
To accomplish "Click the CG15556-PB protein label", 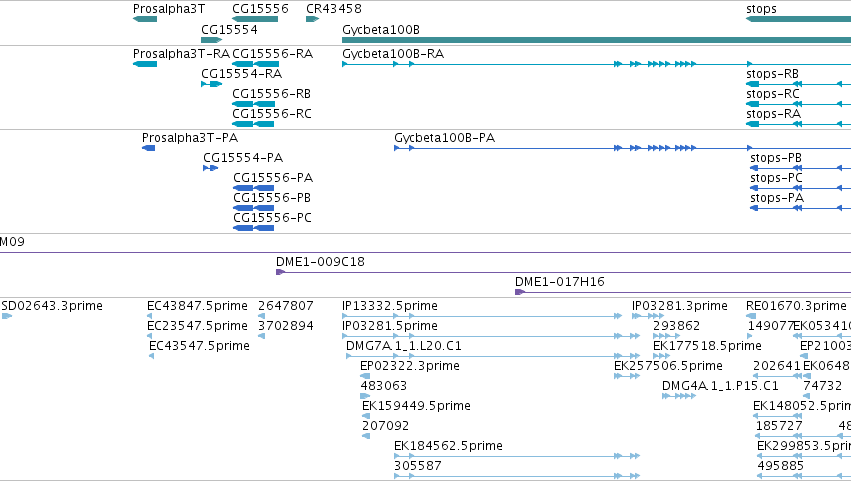I will (x=272, y=198).
